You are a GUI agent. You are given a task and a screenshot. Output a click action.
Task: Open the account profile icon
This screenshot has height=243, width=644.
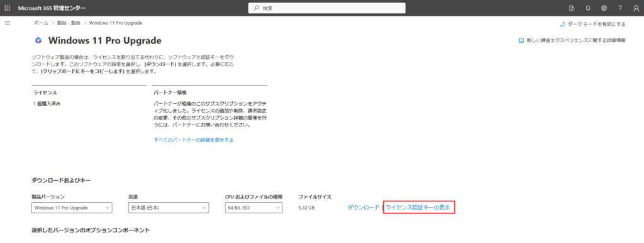636,8
